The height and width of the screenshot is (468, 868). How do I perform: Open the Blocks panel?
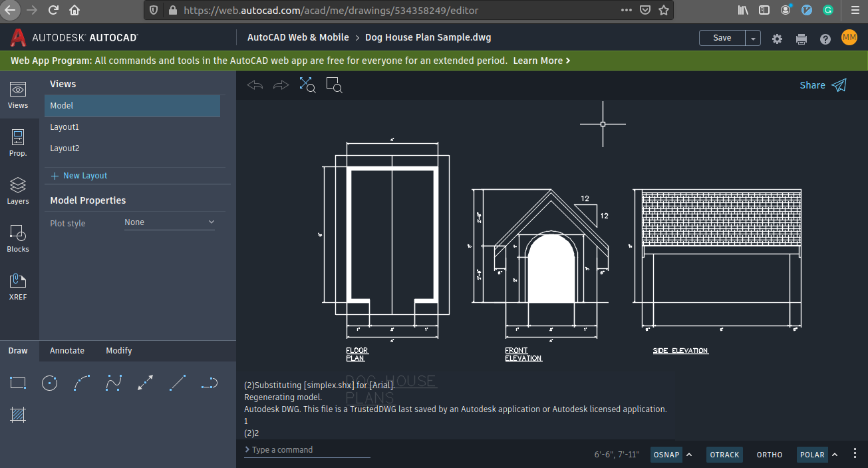tap(18, 238)
